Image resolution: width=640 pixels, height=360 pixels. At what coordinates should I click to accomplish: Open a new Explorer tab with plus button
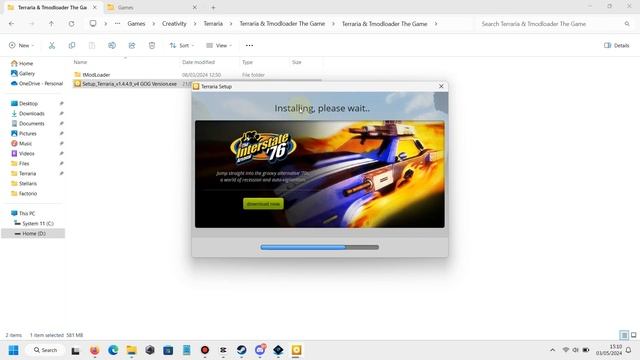[x=213, y=7]
